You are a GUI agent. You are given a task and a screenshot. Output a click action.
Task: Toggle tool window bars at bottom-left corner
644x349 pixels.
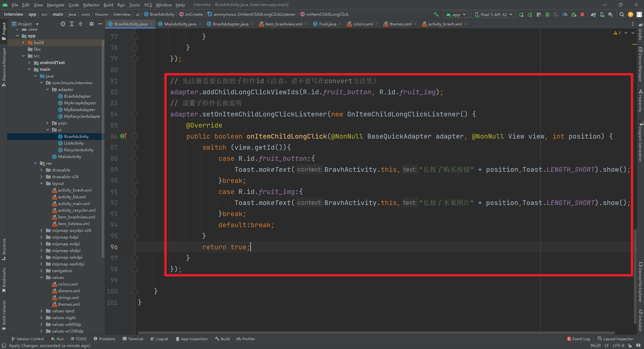coord(4,346)
